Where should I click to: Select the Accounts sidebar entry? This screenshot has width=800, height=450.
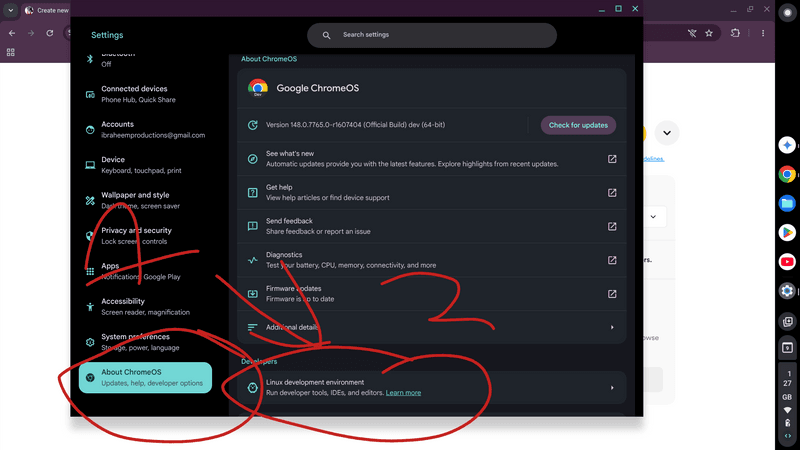tap(145, 130)
